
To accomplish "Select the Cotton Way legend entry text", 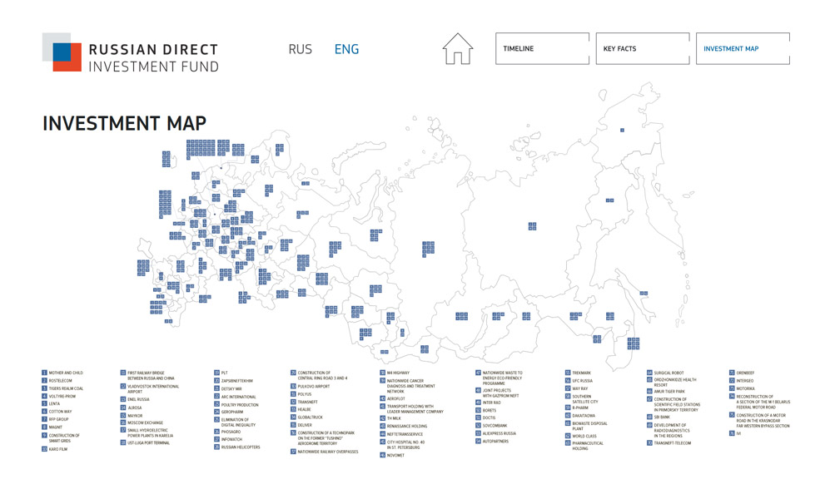I will point(60,412).
